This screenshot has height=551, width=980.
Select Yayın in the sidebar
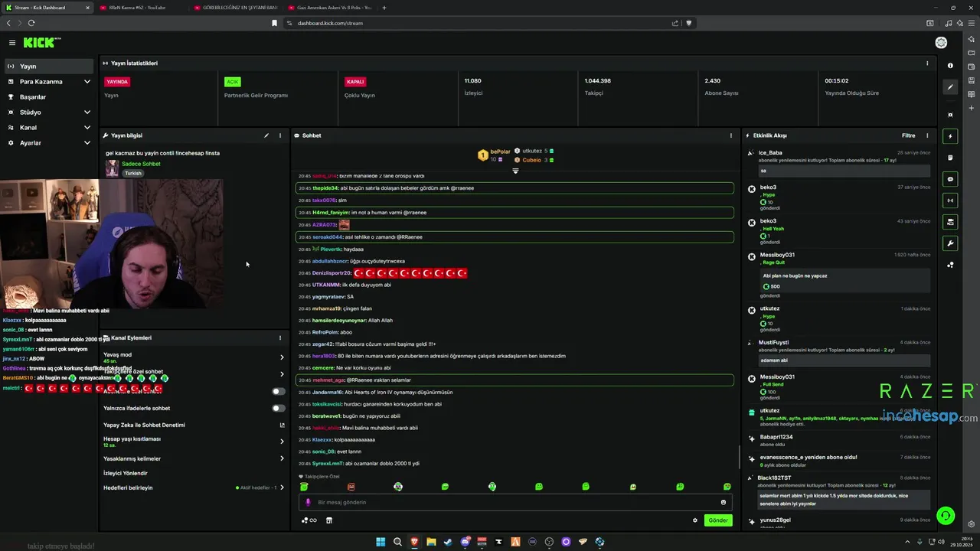(50, 67)
